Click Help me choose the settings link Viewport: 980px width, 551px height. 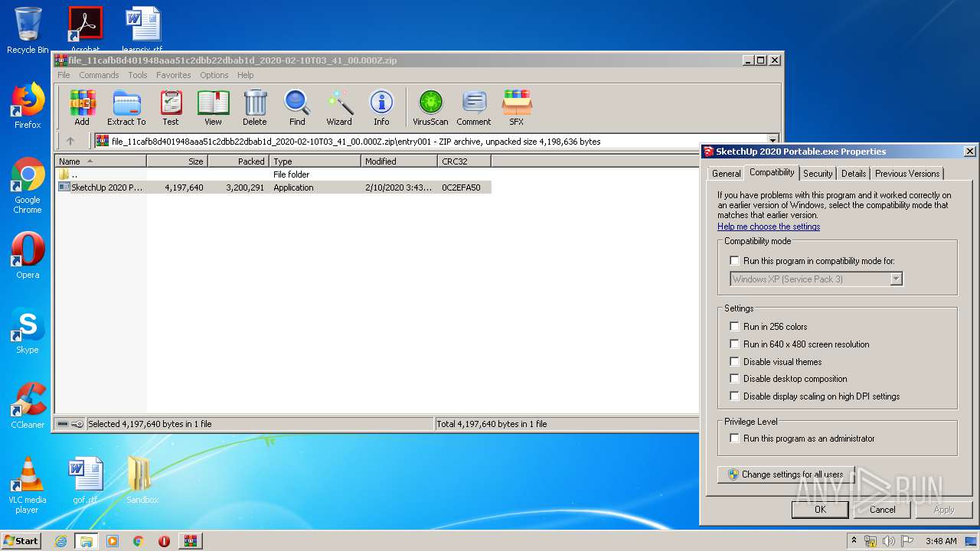point(769,227)
